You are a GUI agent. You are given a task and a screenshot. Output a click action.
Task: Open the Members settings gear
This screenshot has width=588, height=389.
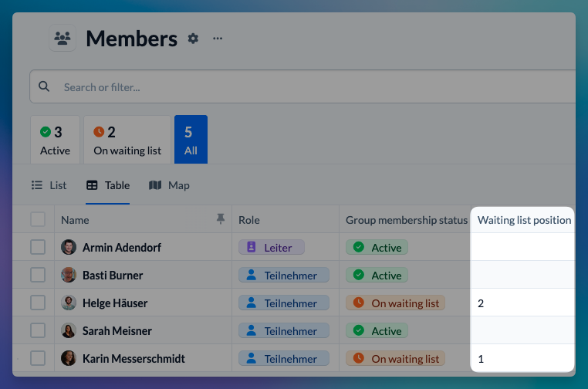pyautogui.click(x=193, y=39)
